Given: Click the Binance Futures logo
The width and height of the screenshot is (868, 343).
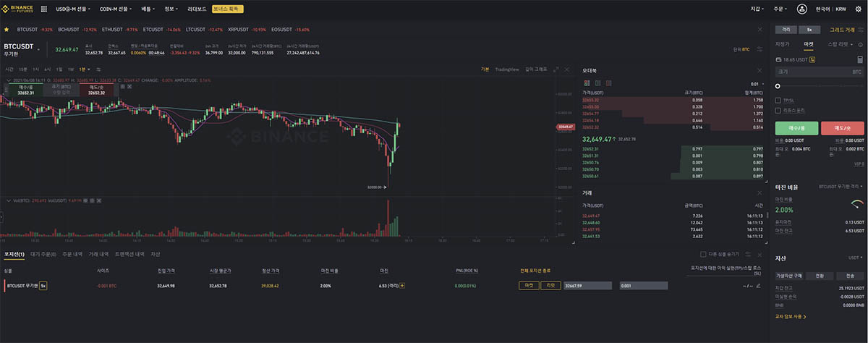Looking at the screenshot, I should (17, 9).
